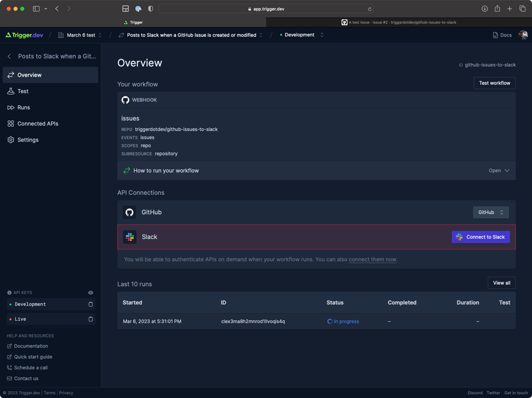The image size is (532, 398).
Task: Select the Development API key row
Action: click(51, 304)
